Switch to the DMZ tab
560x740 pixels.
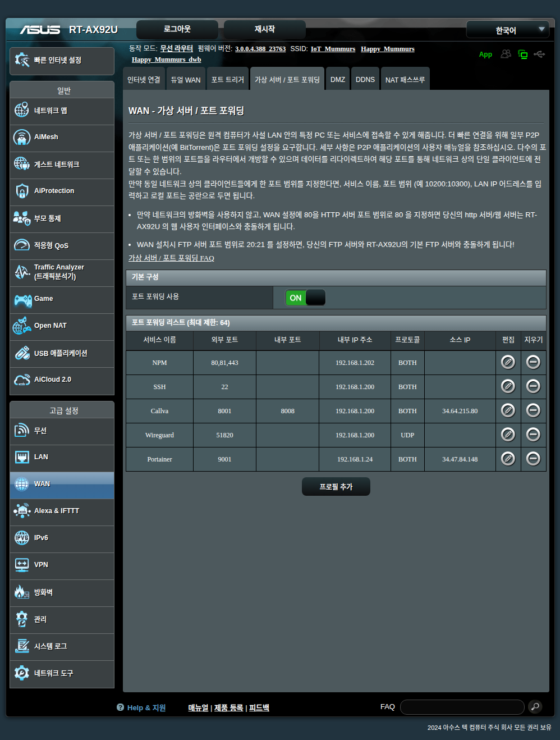click(338, 80)
